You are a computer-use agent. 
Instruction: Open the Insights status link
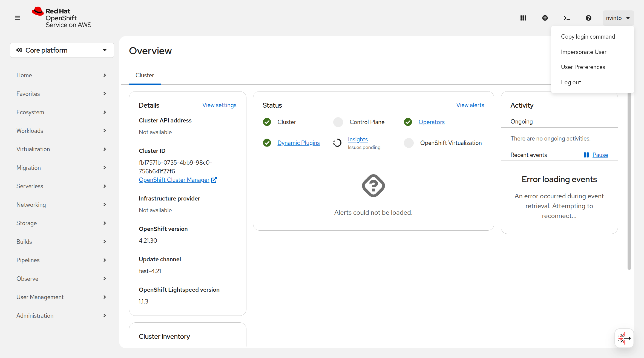[x=358, y=139]
